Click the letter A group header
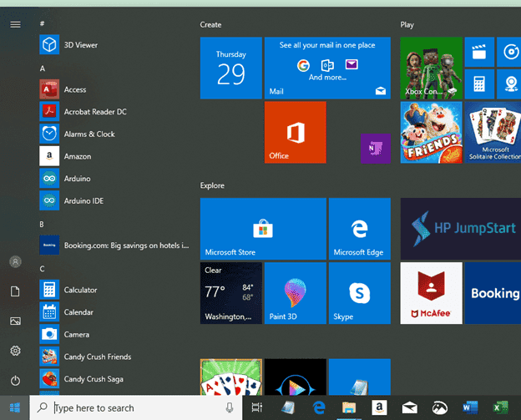 click(x=43, y=68)
